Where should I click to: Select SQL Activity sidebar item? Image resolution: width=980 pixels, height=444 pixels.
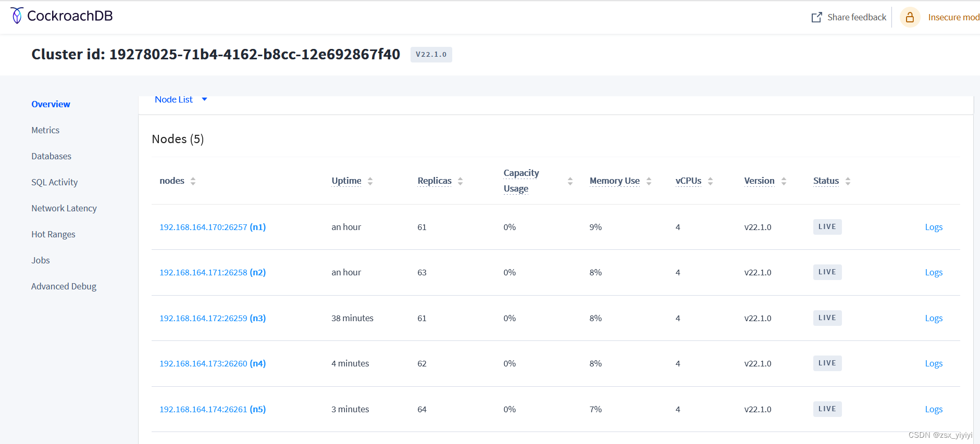pyautogui.click(x=54, y=182)
